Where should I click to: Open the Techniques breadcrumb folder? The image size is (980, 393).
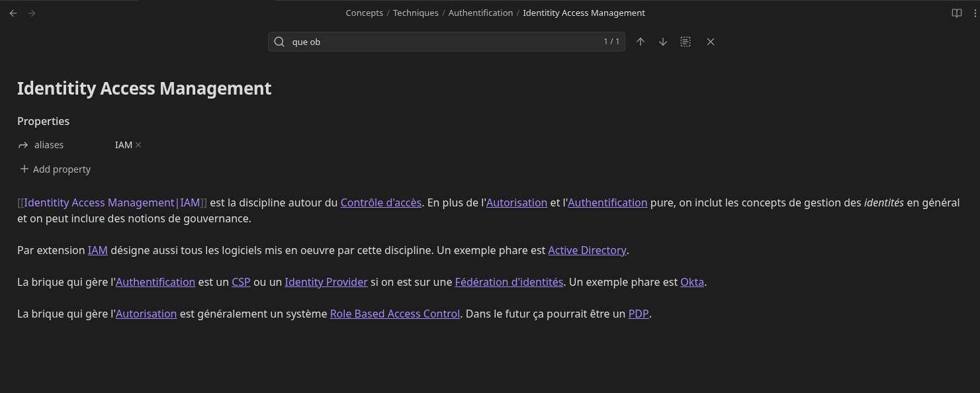(x=416, y=13)
